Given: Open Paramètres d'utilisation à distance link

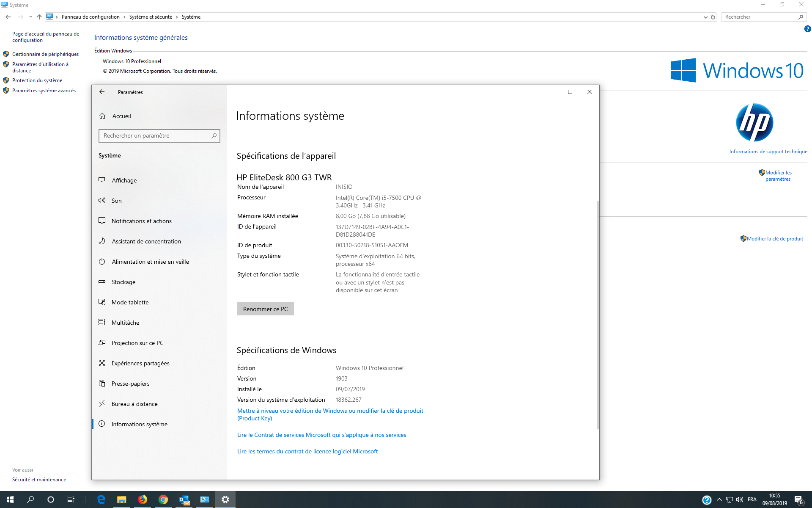Looking at the screenshot, I should [x=40, y=67].
